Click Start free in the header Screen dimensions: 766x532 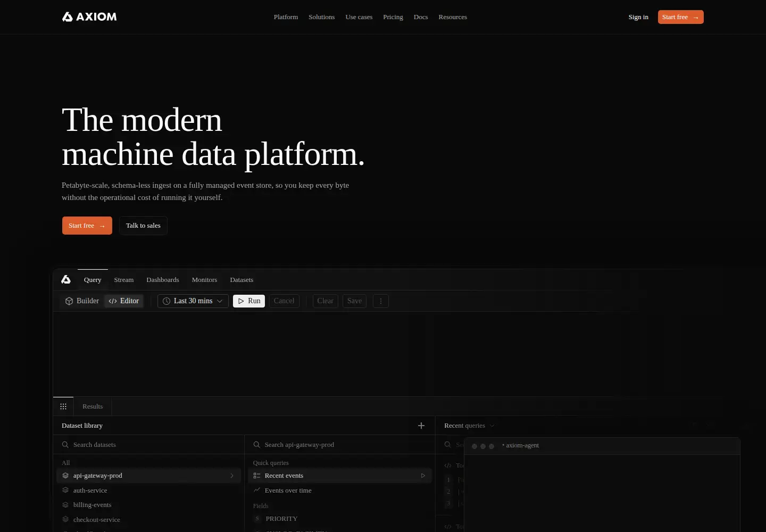[681, 17]
